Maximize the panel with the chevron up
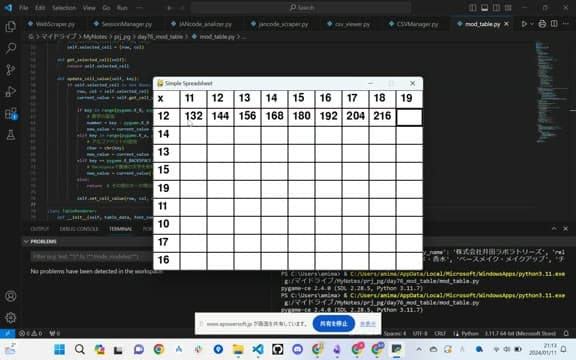This screenshot has height=360, width=576. coord(554,228)
